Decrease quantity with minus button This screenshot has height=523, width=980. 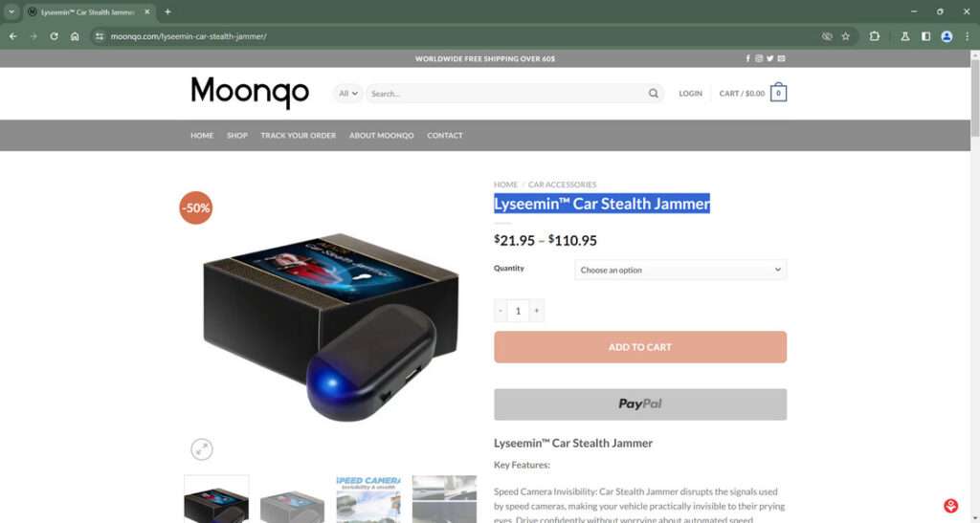[501, 310]
